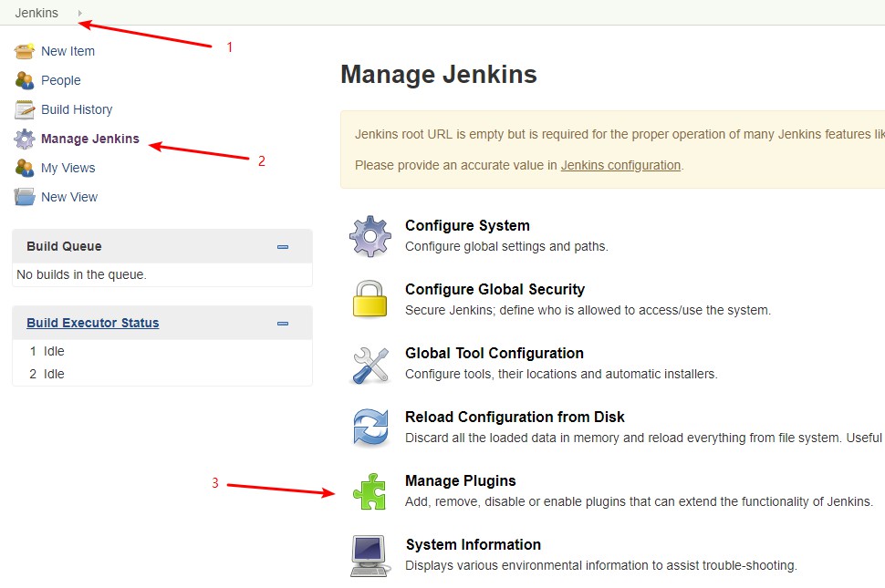Open the Manage Plugins puzzle piece icon
885x588 pixels.
(370, 491)
